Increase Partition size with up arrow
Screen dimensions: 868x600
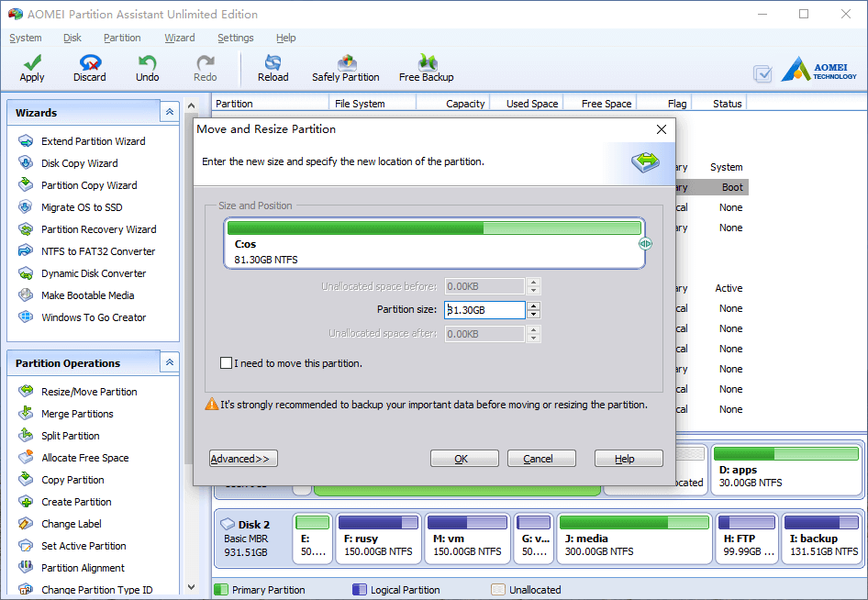(533, 306)
